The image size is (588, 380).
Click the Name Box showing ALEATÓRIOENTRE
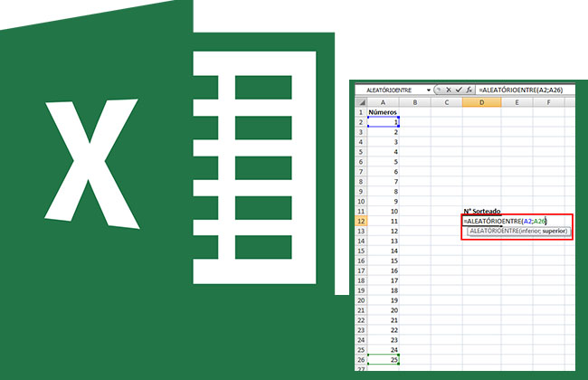(x=390, y=90)
